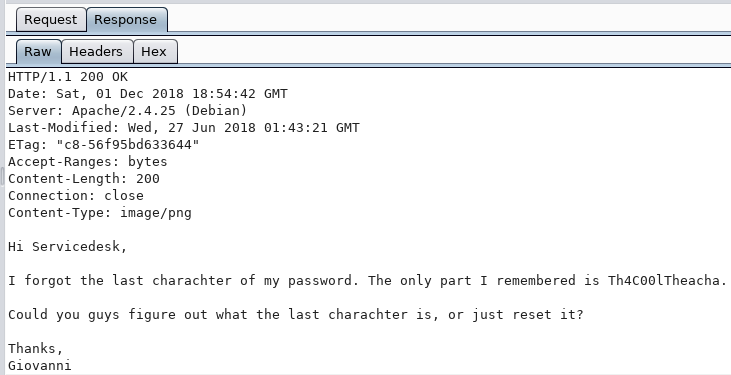Click the Connection: close header line
The image size is (731, 375).
click(x=76, y=195)
